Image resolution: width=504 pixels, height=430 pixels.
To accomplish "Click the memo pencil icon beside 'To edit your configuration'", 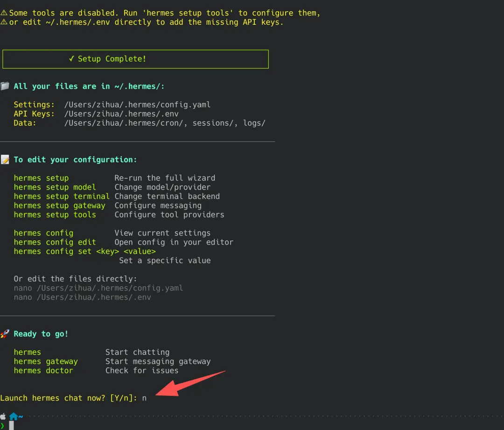I will tap(5, 160).
